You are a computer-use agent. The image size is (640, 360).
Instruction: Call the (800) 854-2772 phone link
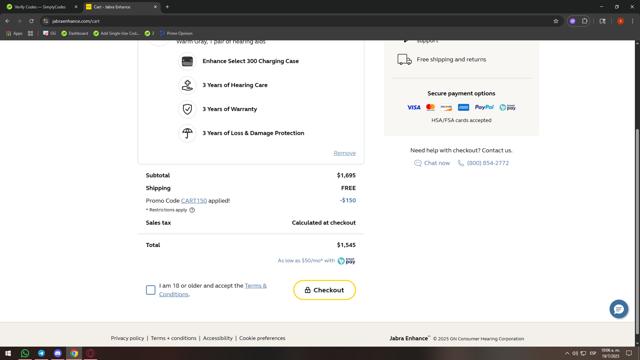click(483, 163)
